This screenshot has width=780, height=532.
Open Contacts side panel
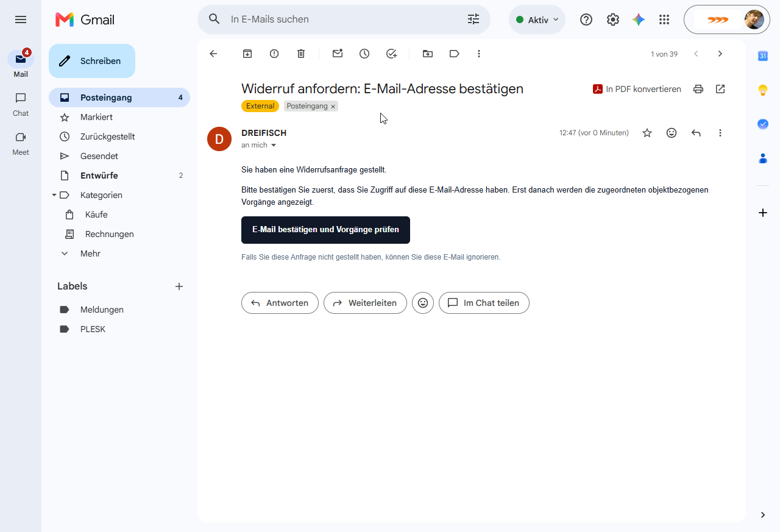coord(763,158)
